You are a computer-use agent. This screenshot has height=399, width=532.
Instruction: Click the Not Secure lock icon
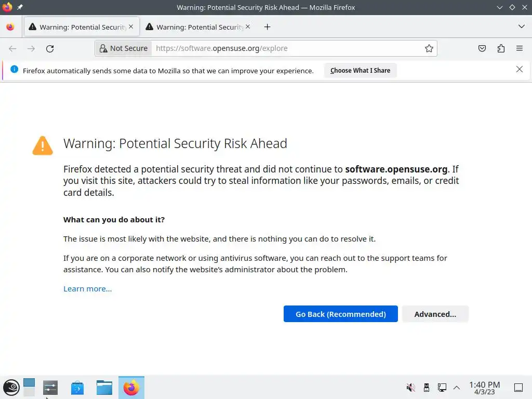[x=103, y=48]
